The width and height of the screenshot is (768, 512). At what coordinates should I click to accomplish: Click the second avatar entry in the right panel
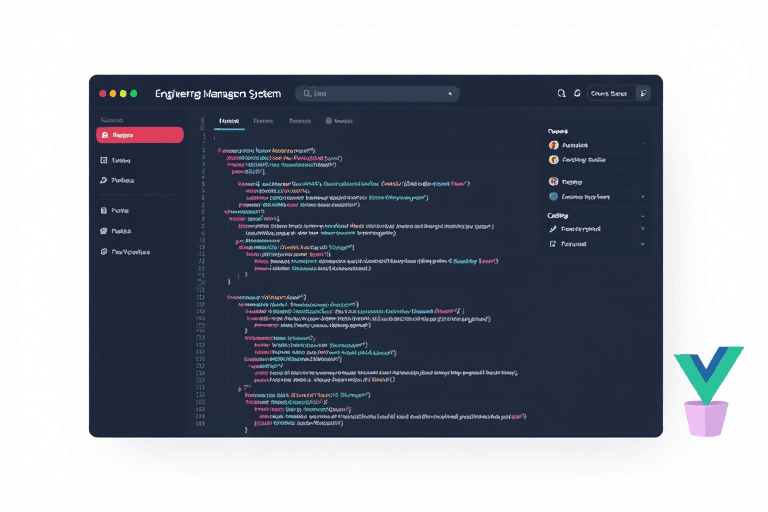[578, 159]
